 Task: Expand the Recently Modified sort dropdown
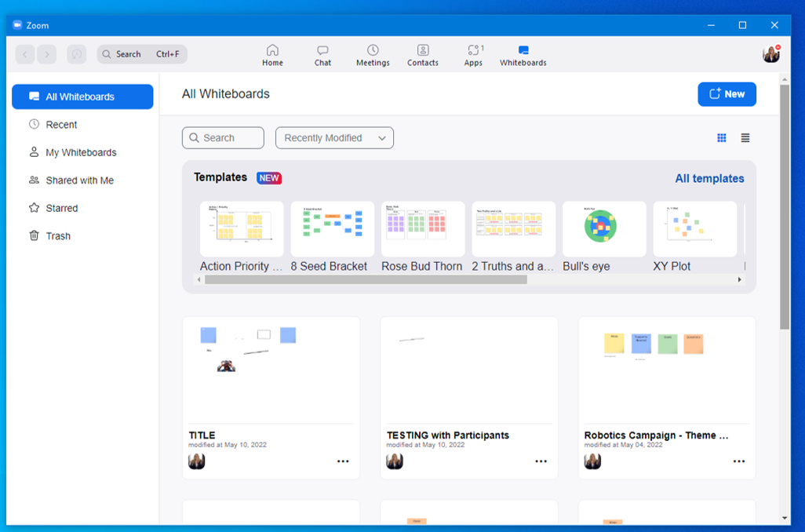pos(334,137)
